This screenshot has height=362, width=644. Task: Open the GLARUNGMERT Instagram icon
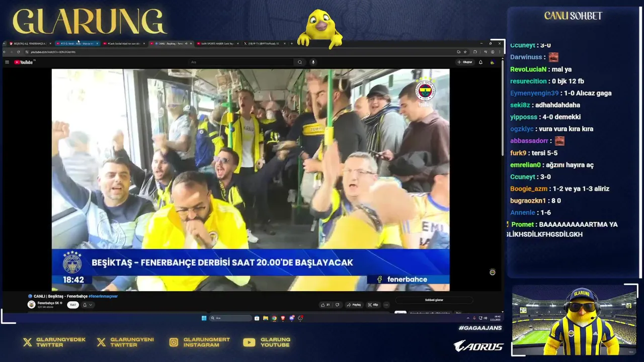pos(174,342)
